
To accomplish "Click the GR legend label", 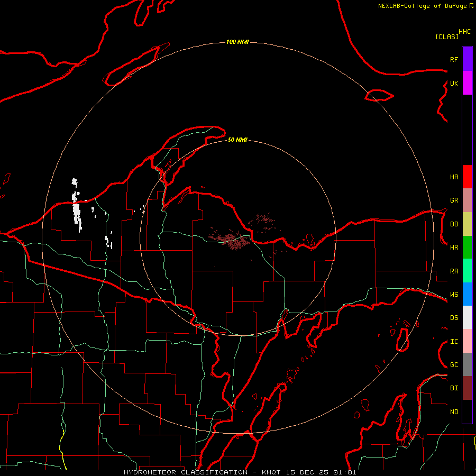I will point(454,200).
